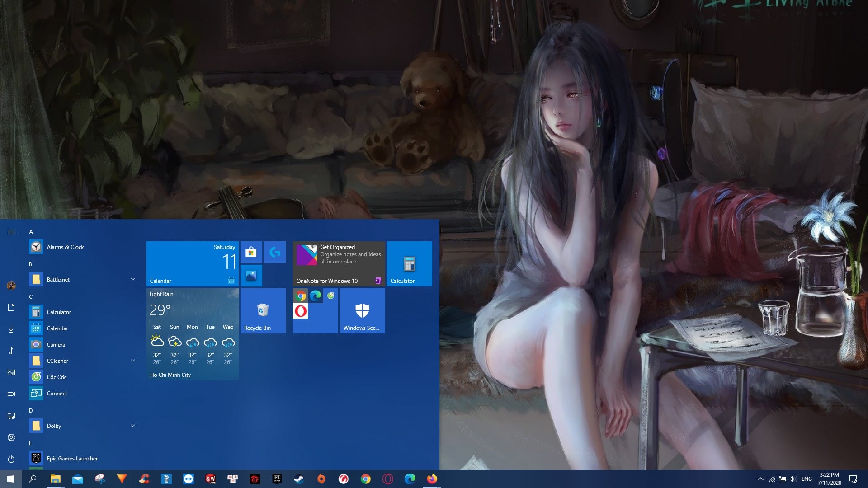Image resolution: width=868 pixels, height=488 pixels.
Task: Open the Pictures folder from the Start rail
Action: [x=11, y=372]
